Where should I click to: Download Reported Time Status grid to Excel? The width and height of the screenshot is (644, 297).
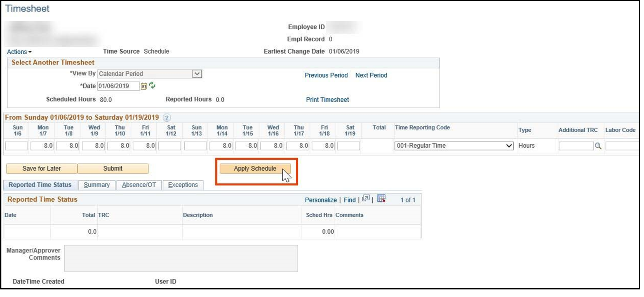pyautogui.click(x=382, y=199)
